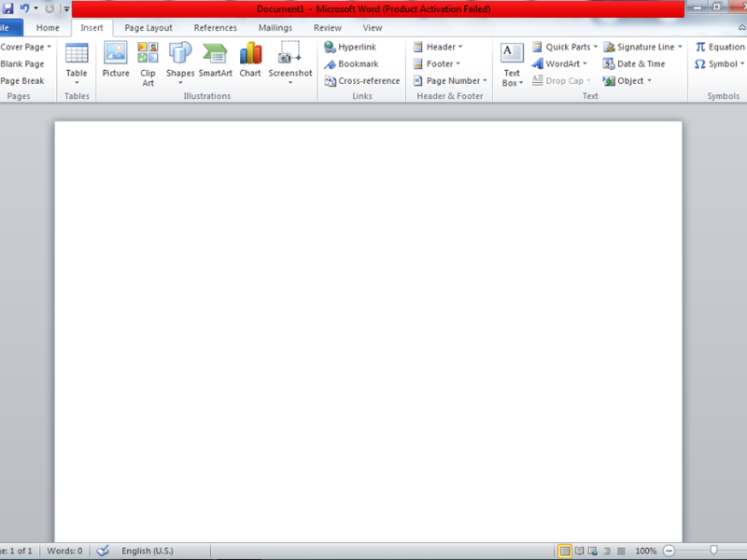Click the 100% zoom level button
The image size is (747, 560).
646,551
